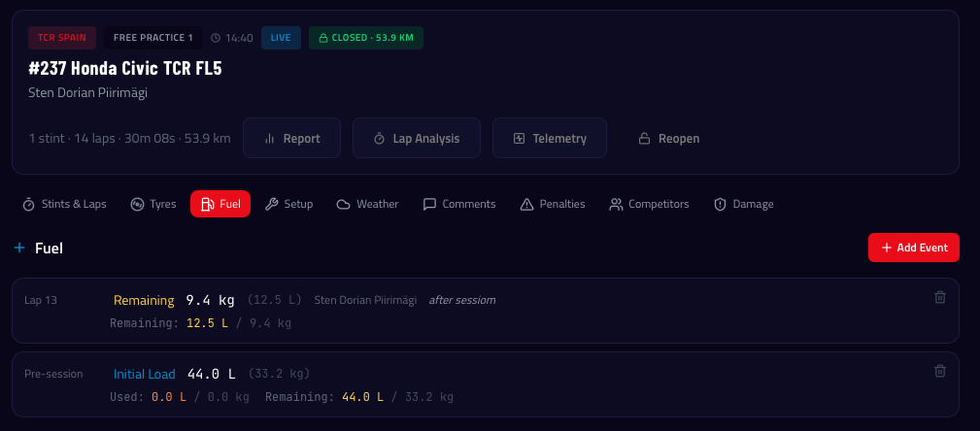The image size is (980, 431).
Task: Launch the Telemetry view
Action: 549,138
